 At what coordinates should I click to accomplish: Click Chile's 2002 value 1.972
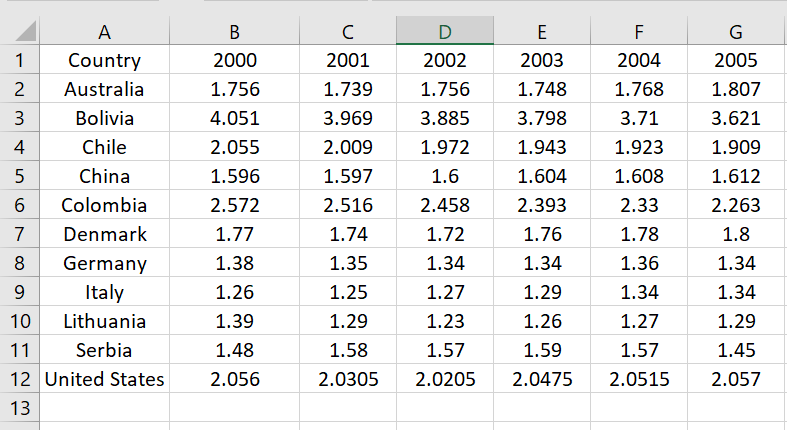pos(445,148)
